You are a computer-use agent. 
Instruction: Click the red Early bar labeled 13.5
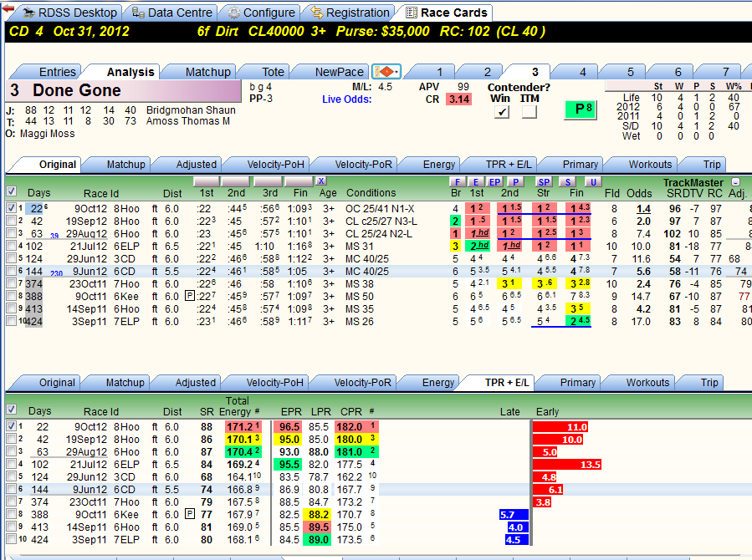coord(568,465)
